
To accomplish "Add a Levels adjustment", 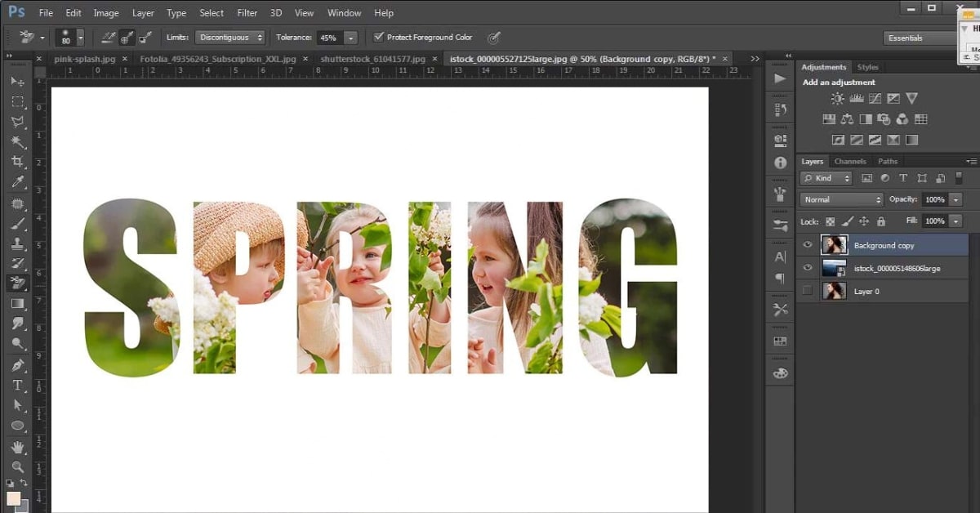I will (x=857, y=99).
